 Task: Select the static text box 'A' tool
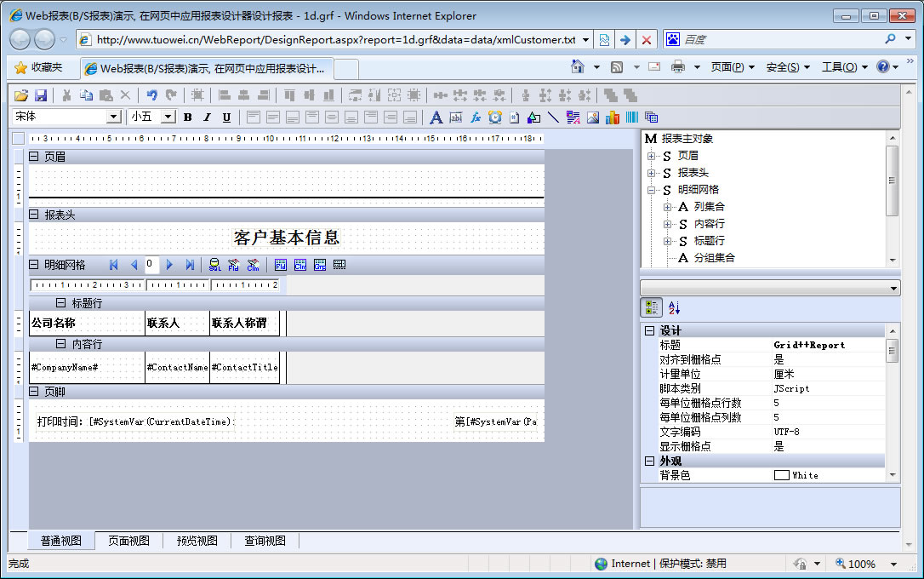coord(436,118)
